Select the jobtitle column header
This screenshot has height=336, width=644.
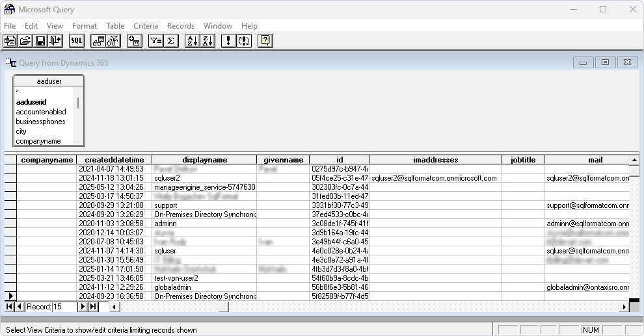click(x=523, y=160)
